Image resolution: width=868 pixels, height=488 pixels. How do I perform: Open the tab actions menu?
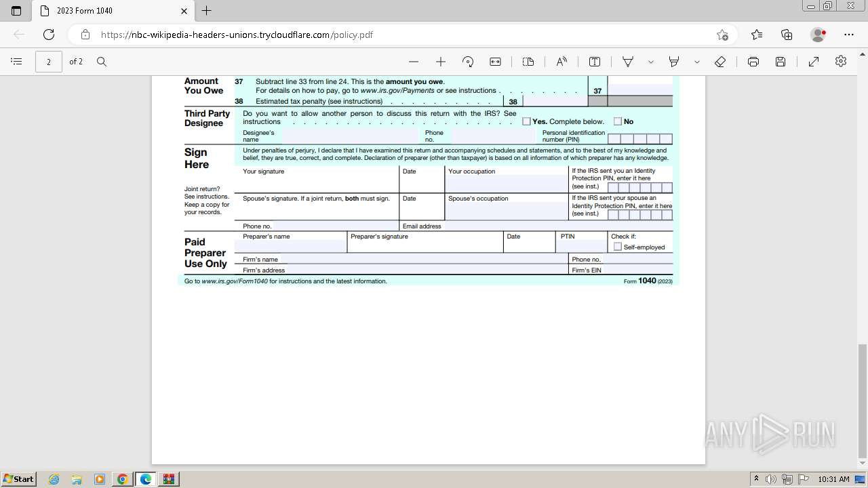point(16,11)
